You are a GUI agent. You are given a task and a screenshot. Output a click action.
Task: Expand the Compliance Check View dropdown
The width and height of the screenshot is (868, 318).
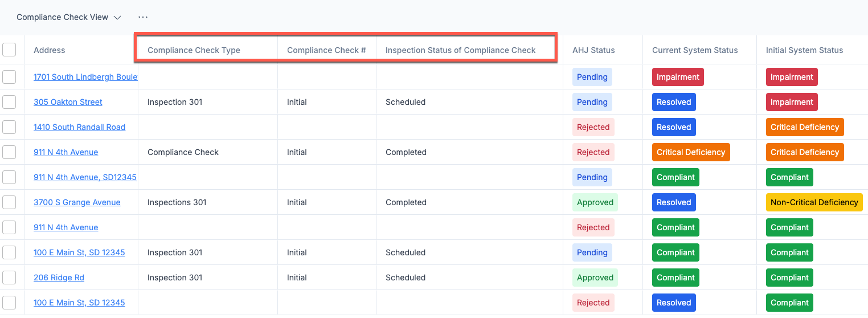coord(69,17)
